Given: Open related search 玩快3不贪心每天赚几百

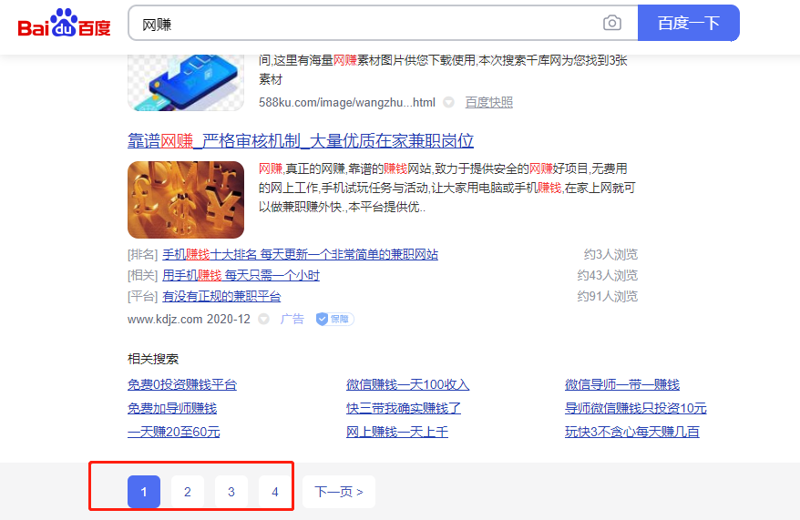Looking at the screenshot, I should point(632,432).
